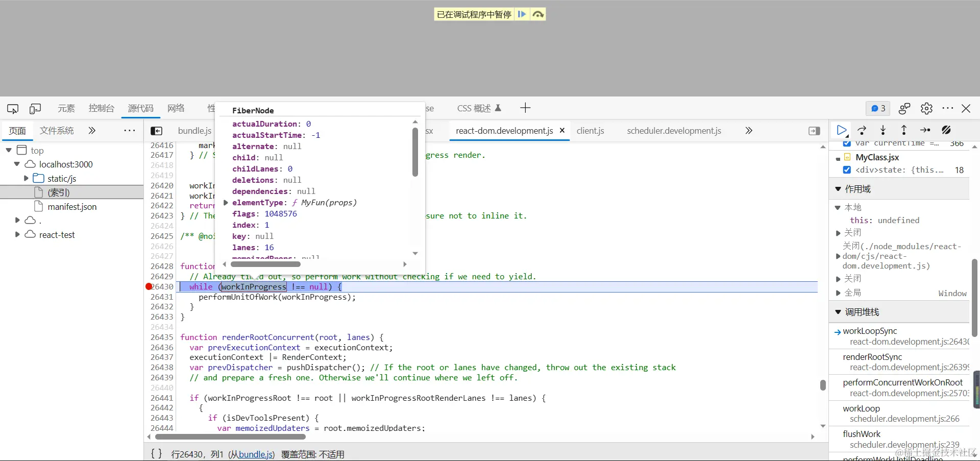This screenshot has width=980, height=461.
Task: Step out of current function icon
Action: [x=904, y=130]
